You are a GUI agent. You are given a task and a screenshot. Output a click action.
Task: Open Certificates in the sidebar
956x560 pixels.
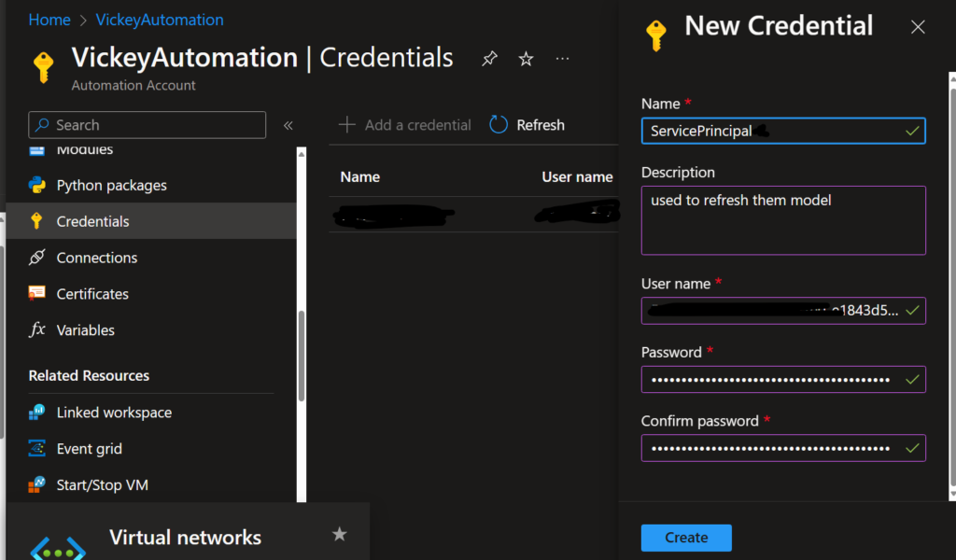click(92, 294)
